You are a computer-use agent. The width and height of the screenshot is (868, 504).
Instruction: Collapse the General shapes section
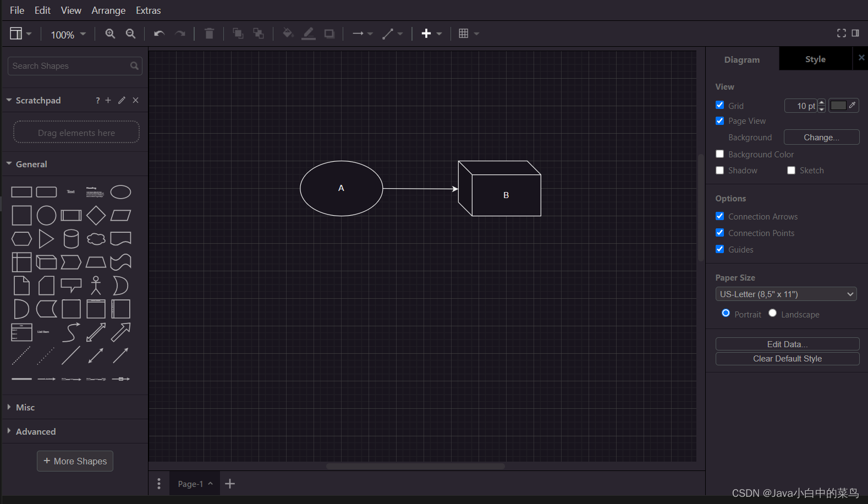pyautogui.click(x=75, y=164)
